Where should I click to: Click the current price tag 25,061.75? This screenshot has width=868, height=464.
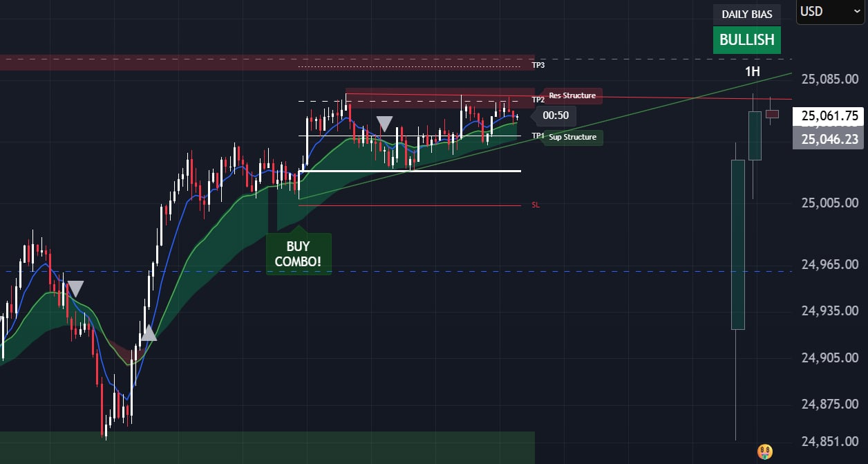click(x=830, y=116)
